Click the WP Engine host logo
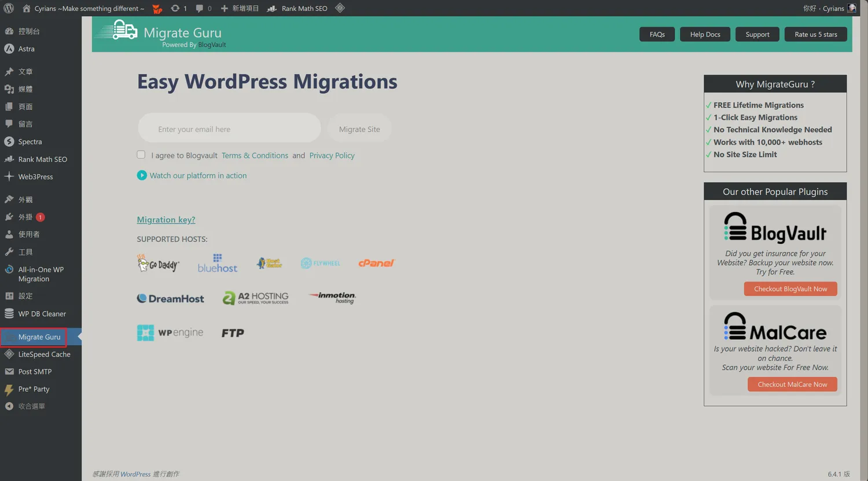The image size is (868, 481). [170, 333]
